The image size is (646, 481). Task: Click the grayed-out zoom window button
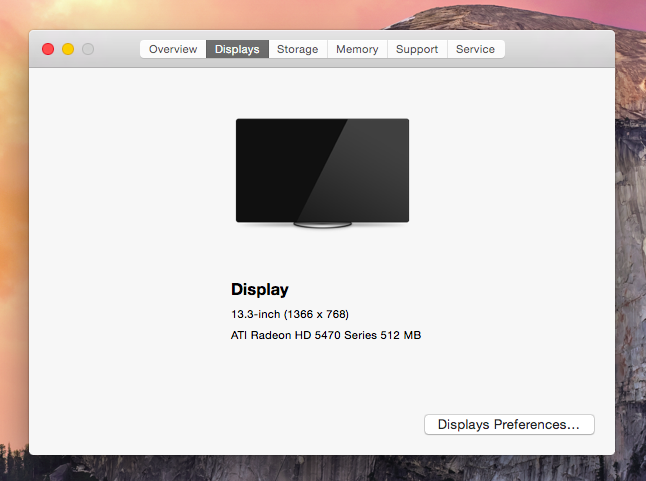tap(88, 49)
